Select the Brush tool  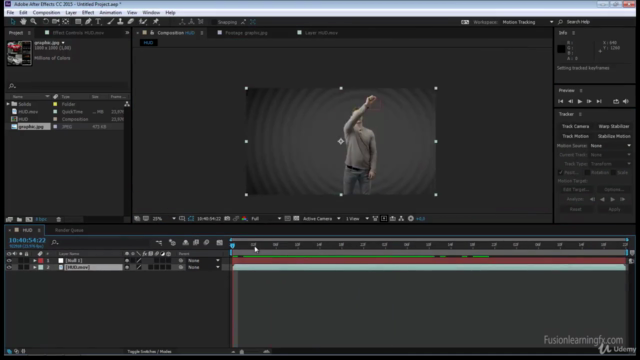pyautogui.click(x=110, y=22)
